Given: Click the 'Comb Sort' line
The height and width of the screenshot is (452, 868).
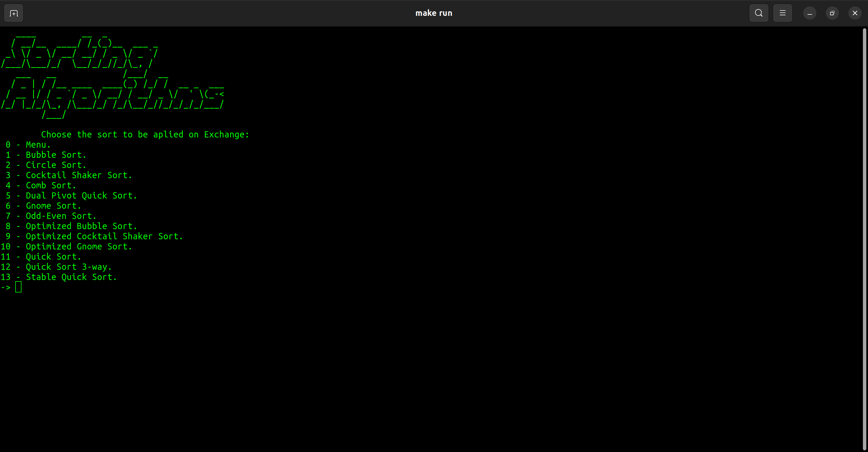Looking at the screenshot, I should (x=51, y=186).
